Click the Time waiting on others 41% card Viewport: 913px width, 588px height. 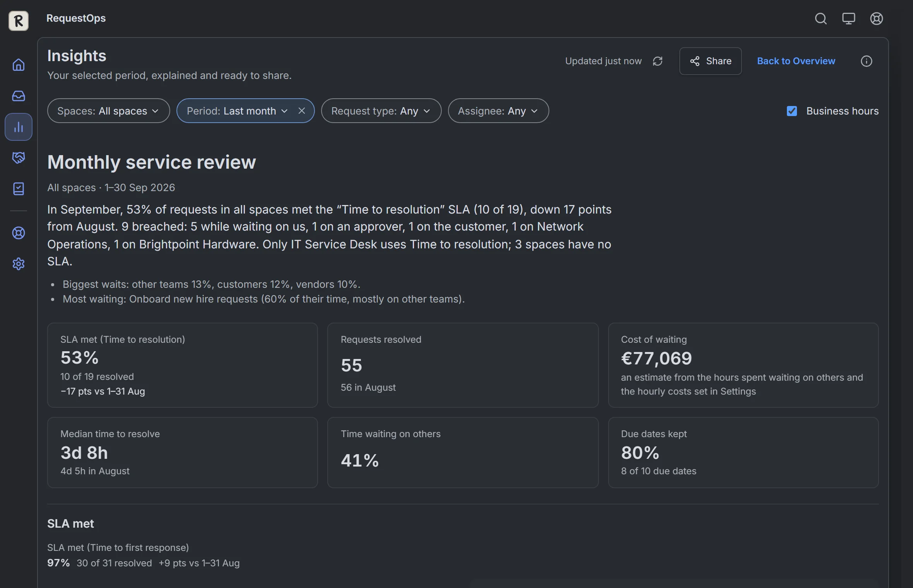point(463,453)
